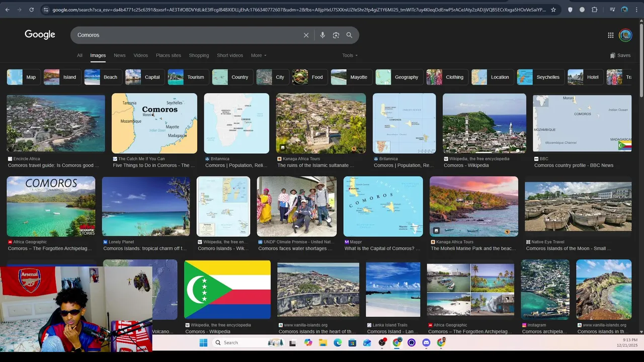Filter images by the Geography chip

pos(399,77)
